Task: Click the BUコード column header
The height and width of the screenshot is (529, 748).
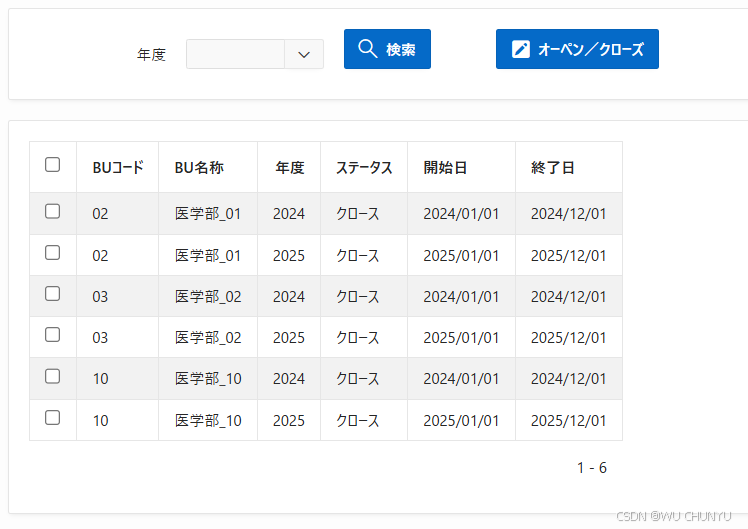Action: pos(118,167)
